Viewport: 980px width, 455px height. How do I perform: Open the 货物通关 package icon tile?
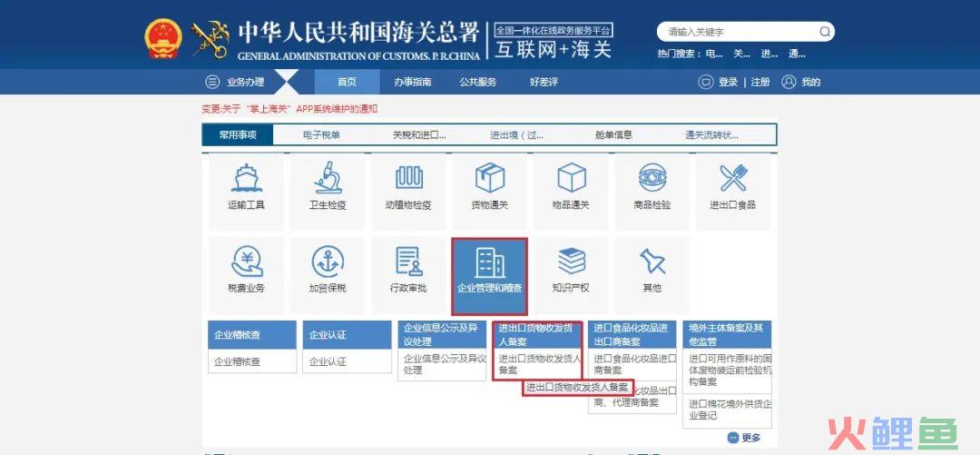click(x=490, y=193)
